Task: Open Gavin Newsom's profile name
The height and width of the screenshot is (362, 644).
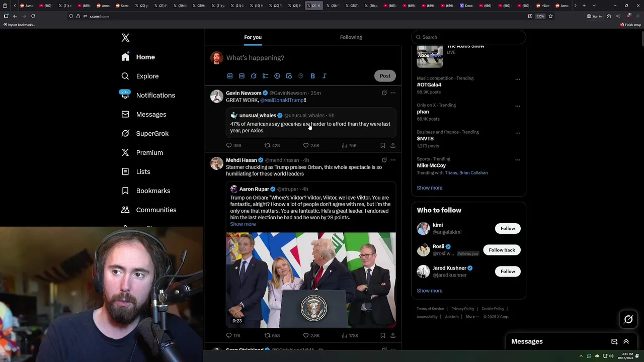Action: coord(244,93)
